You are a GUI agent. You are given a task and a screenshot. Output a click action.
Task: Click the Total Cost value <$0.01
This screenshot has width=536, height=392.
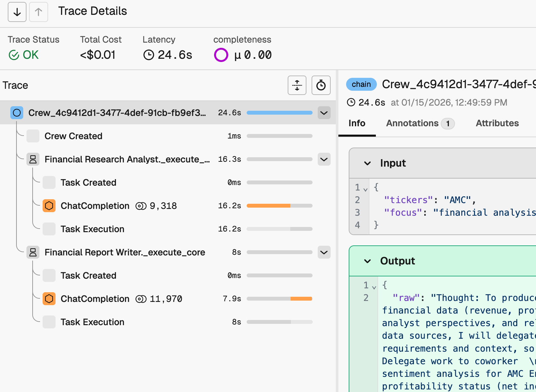point(98,55)
